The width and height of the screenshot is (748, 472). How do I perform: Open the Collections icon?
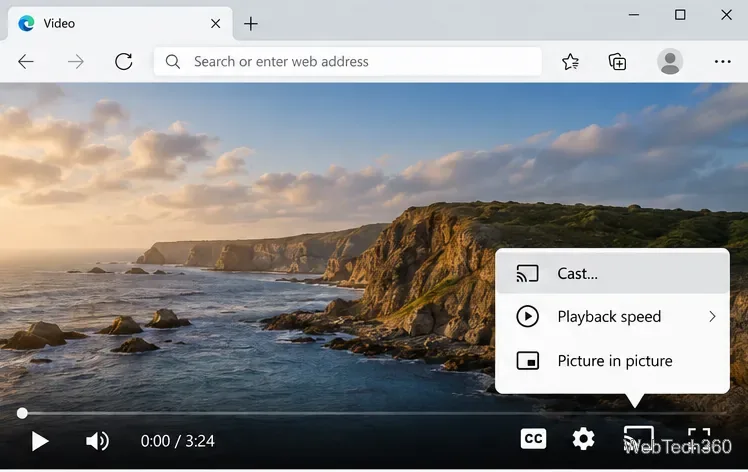pyautogui.click(x=617, y=62)
